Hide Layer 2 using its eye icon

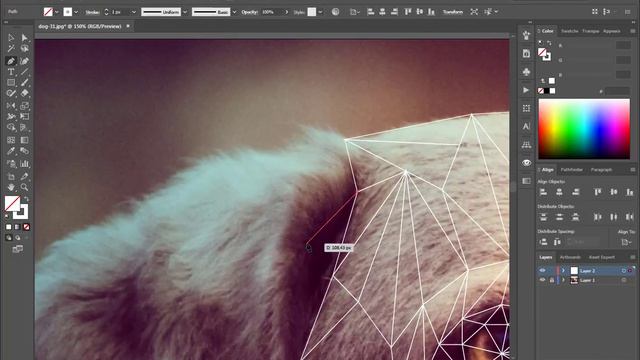pyautogui.click(x=542, y=271)
